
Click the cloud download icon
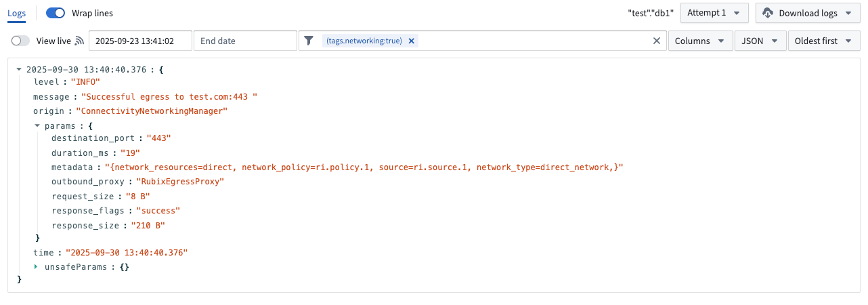point(768,13)
